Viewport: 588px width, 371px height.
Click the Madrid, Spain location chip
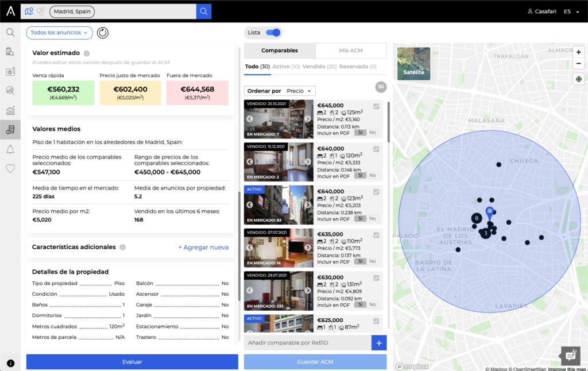tap(72, 11)
